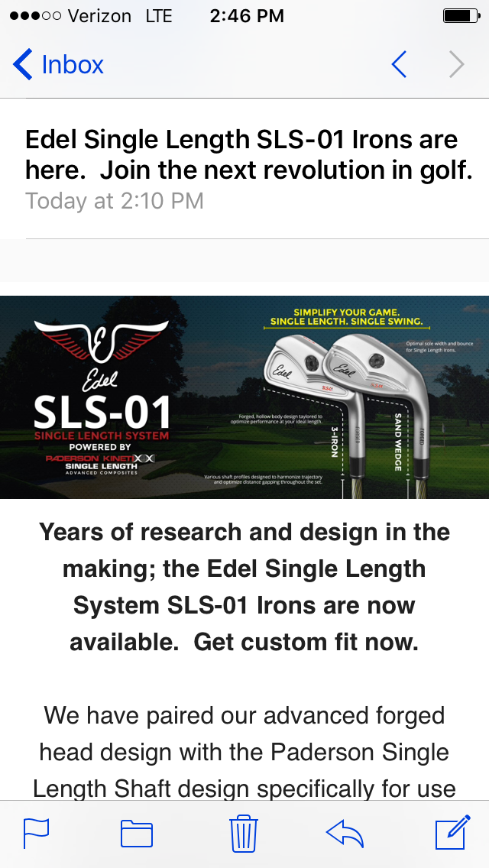Compose a new message with the pencil icon
Viewport: 489px width, 868px height.
[x=452, y=832]
